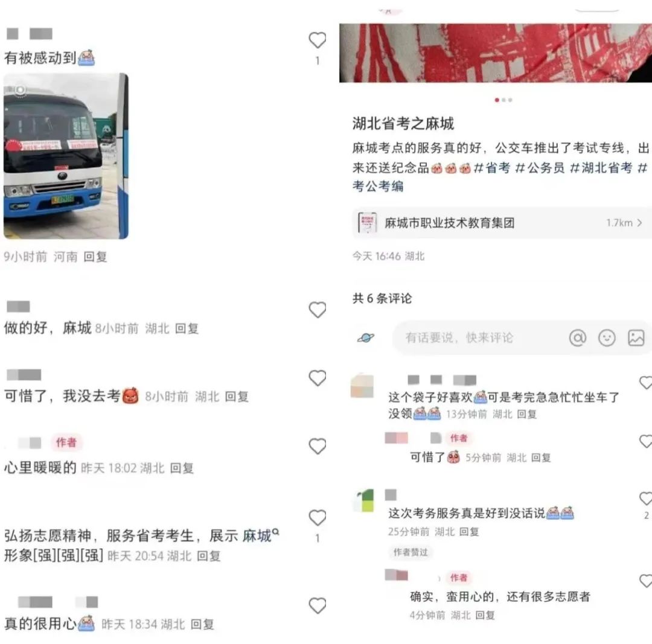This screenshot has height=644, width=652.
Task: Tap the @ mention icon
Action: [578, 337]
